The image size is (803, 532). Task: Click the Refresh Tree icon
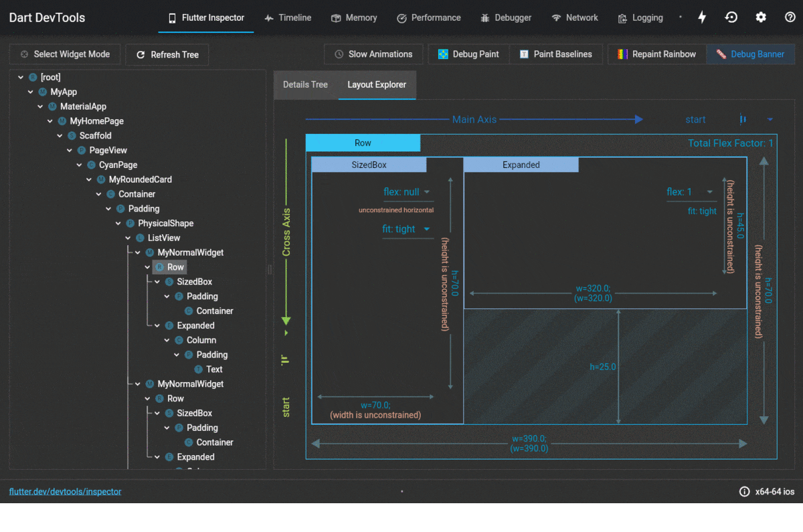pos(139,54)
